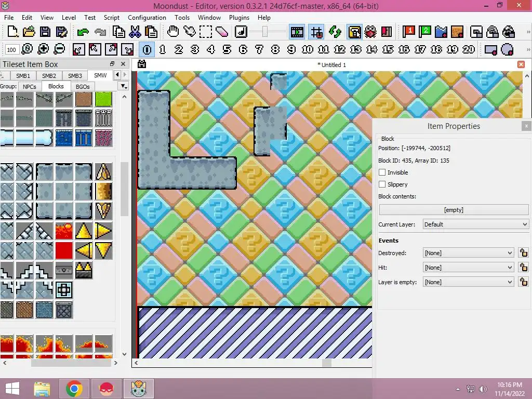Open the Destroyed event dropdown

(x=469, y=253)
